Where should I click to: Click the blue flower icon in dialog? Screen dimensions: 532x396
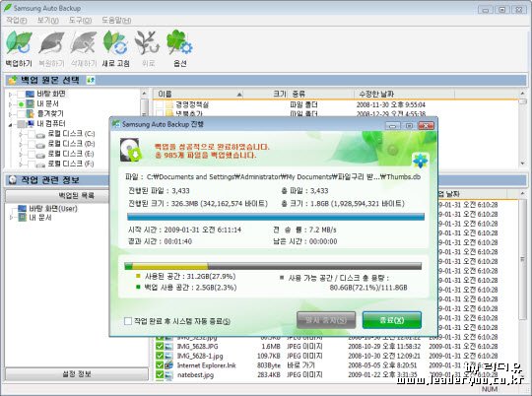point(420,161)
